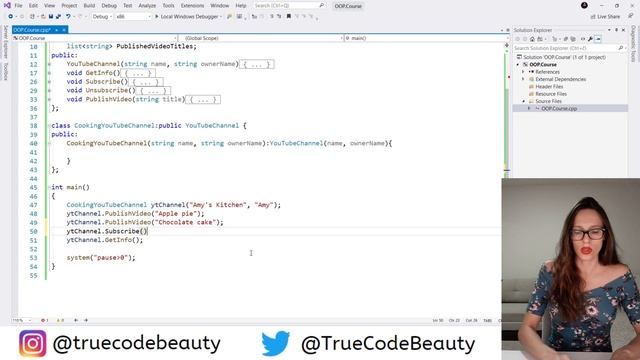Click the Undo arrow icon
The width and height of the screenshot is (640, 360).
click(x=68, y=16)
